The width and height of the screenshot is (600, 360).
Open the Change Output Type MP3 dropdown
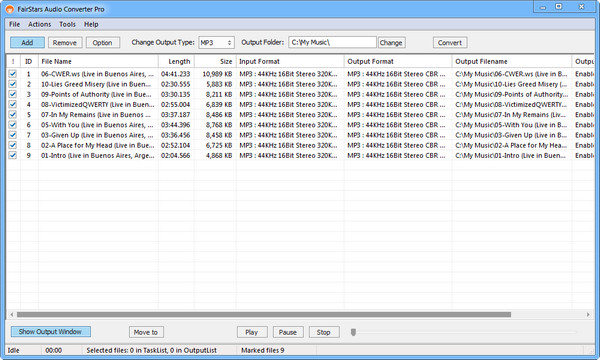pos(216,42)
